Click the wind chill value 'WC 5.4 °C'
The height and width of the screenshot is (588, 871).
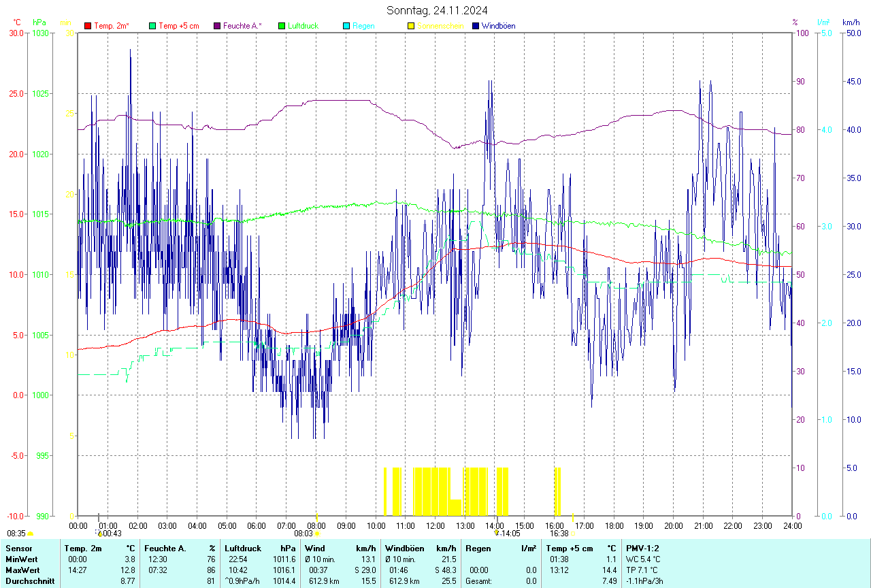643,559
